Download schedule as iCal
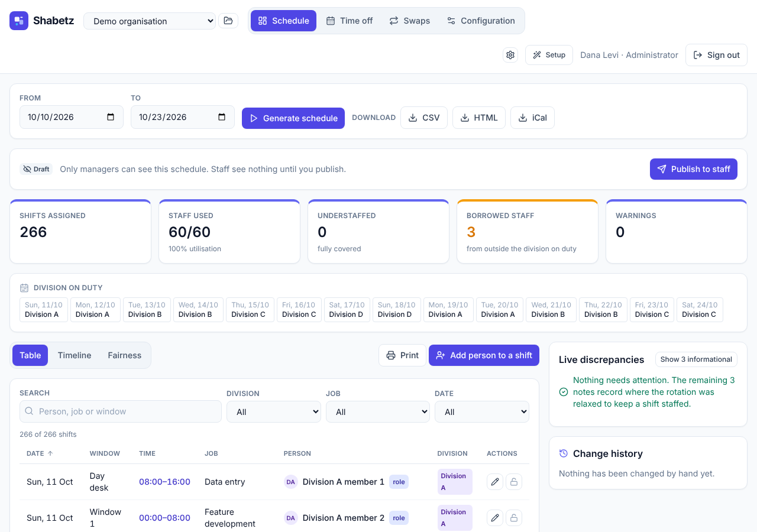 pyautogui.click(x=532, y=118)
